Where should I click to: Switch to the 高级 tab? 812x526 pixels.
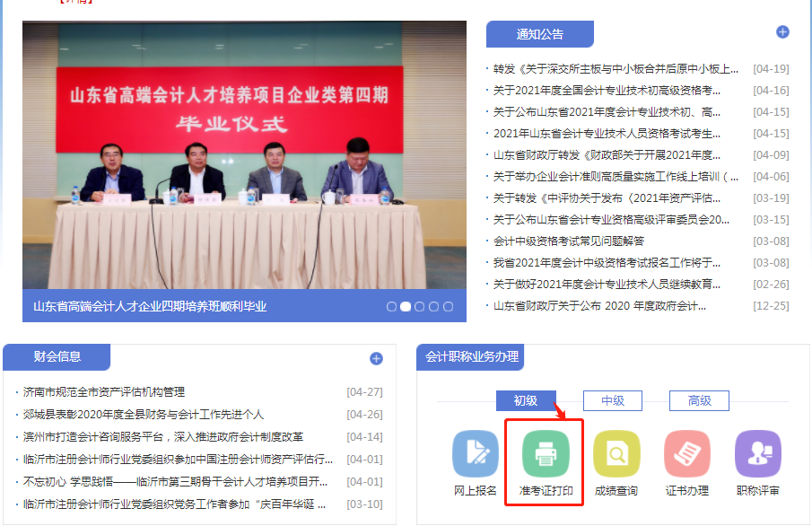(x=699, y=401)
